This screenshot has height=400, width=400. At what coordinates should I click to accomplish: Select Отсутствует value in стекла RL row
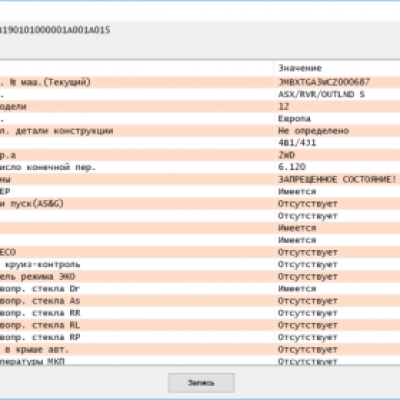[x=308, y=325]
